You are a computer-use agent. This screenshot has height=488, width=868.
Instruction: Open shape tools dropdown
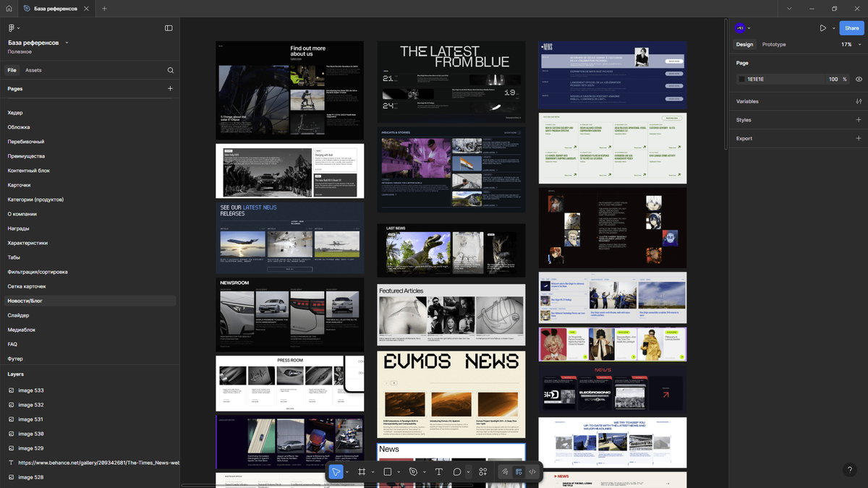point(399,472)
